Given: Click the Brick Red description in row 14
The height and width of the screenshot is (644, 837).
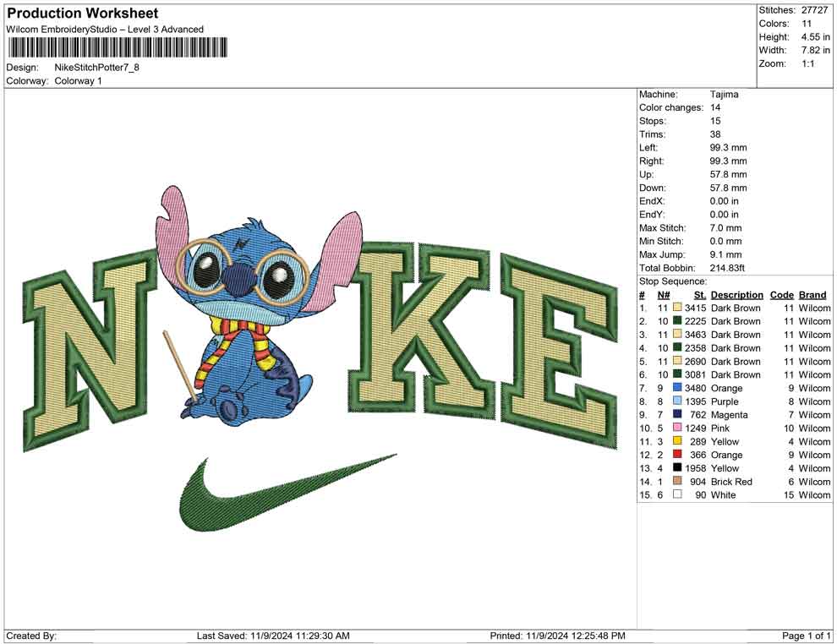Looking at the screenshot, I should [731, 481].
